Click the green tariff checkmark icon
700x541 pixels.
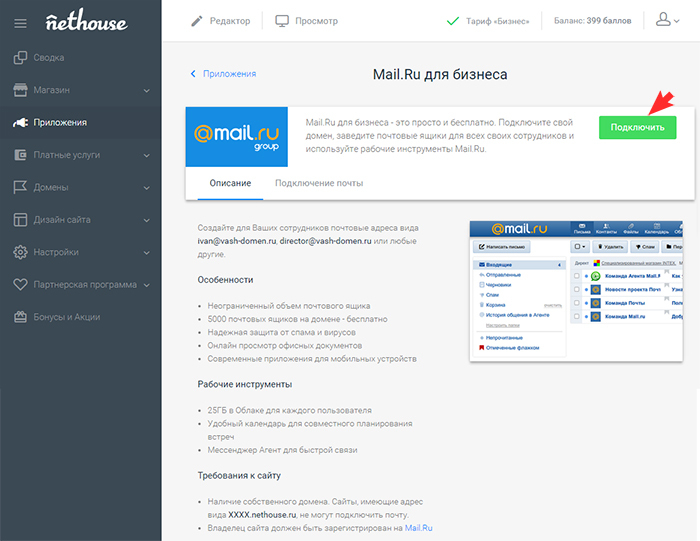(x=453, y=21)
